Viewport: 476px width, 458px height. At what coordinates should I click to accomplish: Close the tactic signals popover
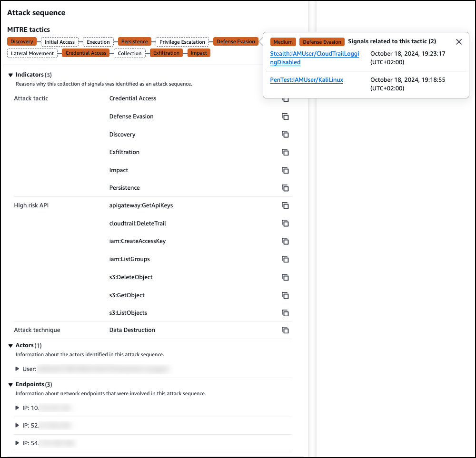(x=459, y=42)
